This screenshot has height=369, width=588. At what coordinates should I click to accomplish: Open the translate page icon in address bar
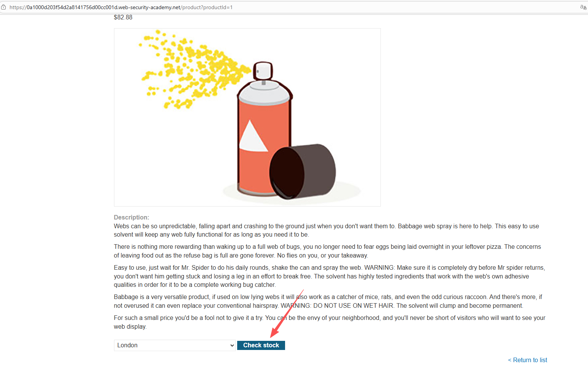coord(583,7)
